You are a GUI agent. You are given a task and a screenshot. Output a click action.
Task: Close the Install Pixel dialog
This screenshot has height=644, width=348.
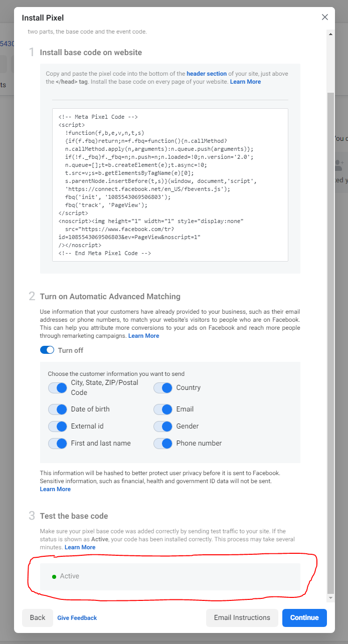click(325, 17)
